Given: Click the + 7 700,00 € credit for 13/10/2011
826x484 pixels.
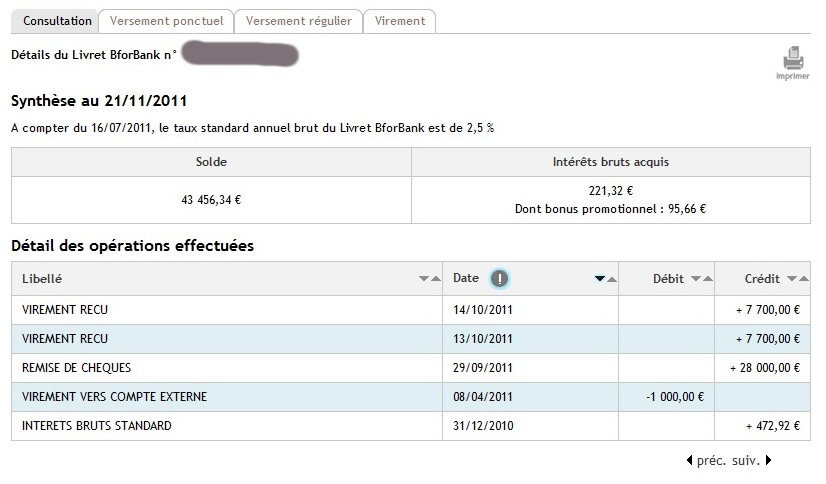Looking at the screenshot, I should pyautogui.click(x=768, y=339).
